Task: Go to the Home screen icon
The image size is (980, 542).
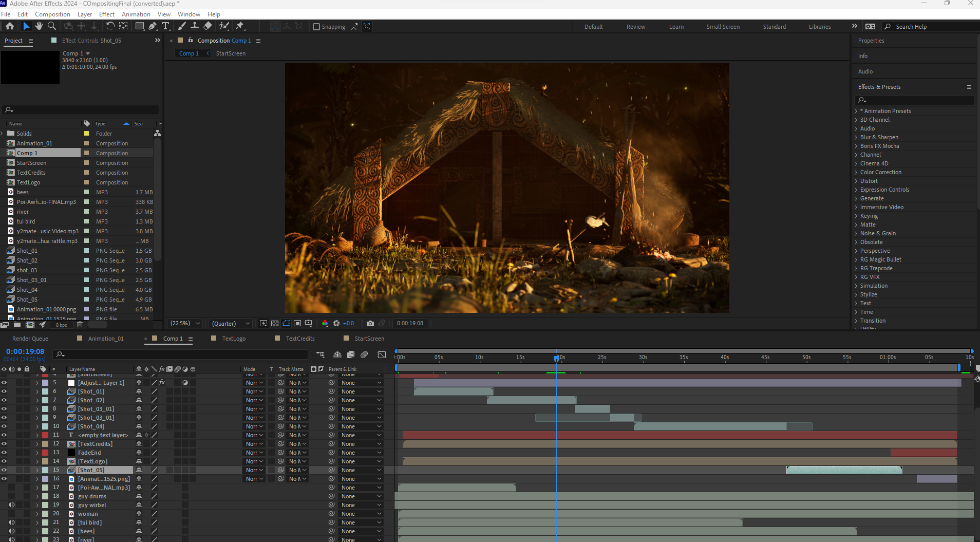Action: click(10, 26)
